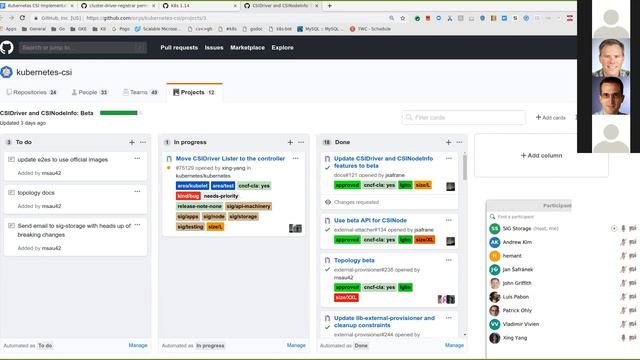This screenshot has width=640, height=360.
Task: Click the GitHub search box
Action: tap(83, 47)
